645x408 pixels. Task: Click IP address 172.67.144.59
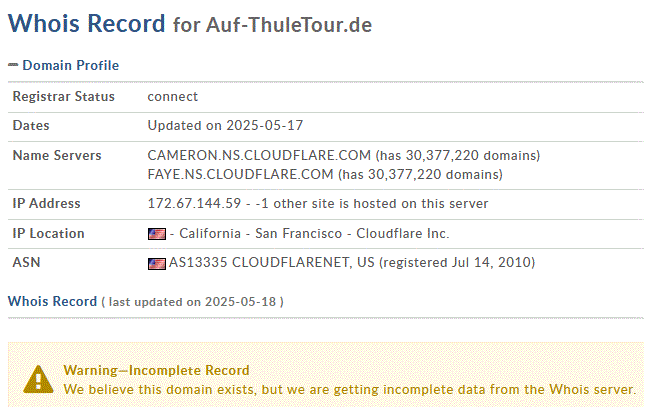point(194,204)
